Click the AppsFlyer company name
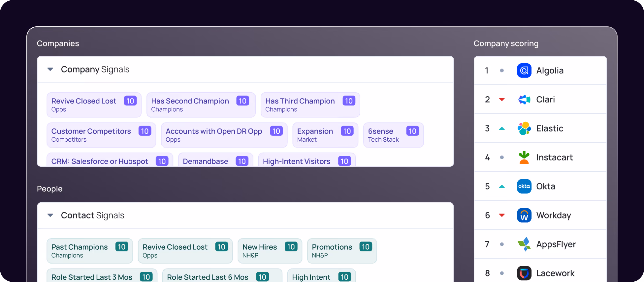 (x=556, y=244)
